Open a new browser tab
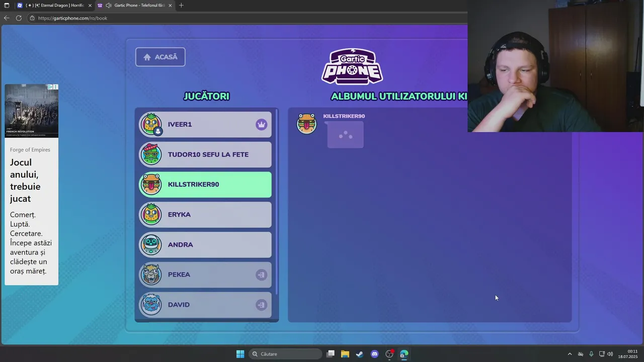 [181, 6]
